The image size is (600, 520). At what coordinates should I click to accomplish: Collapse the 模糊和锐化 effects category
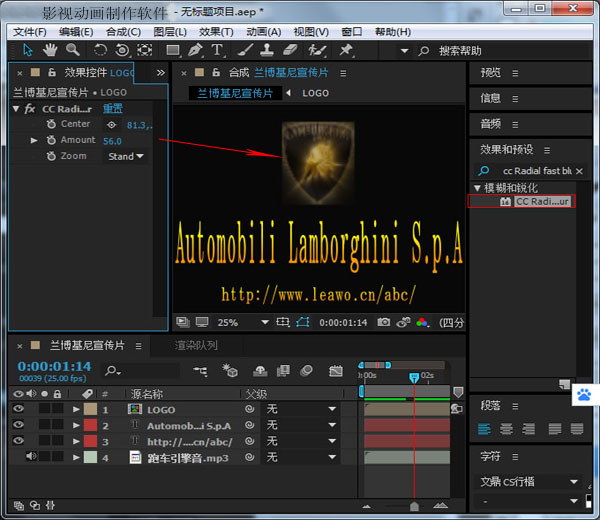click(x=477, y=188)
